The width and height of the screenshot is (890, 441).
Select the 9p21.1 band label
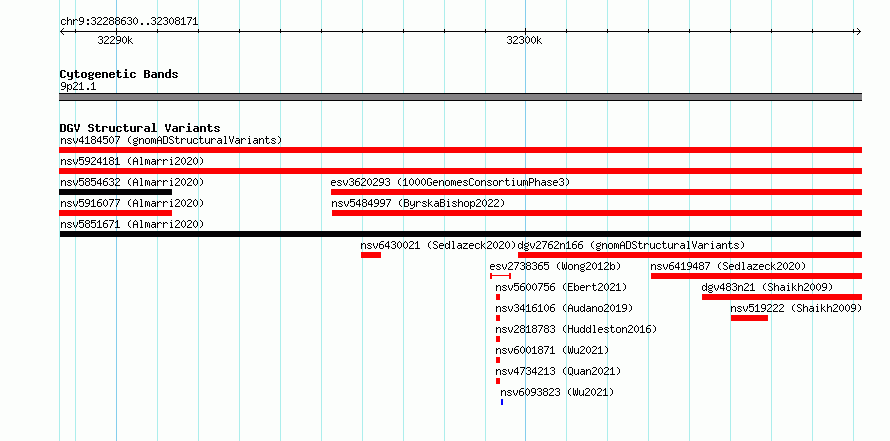tap(78, 86)
